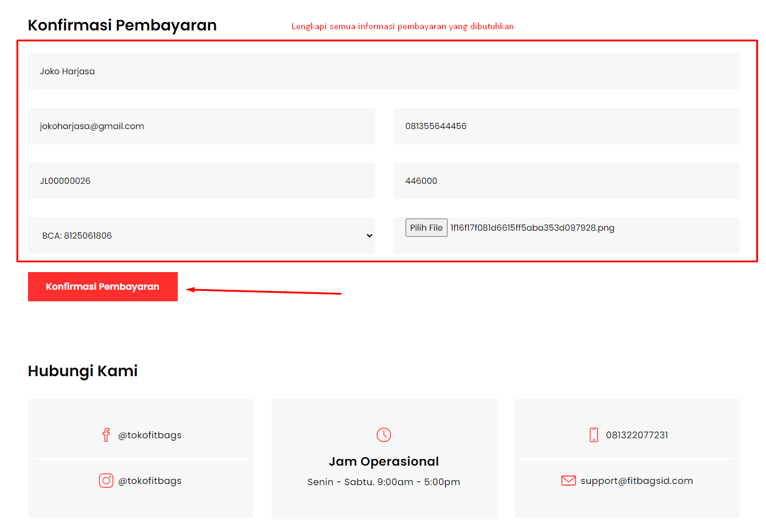This screenshot has width=766, height=532.
Task: Focus the name field containing Joko Harjasa
Action: [384, 71]
